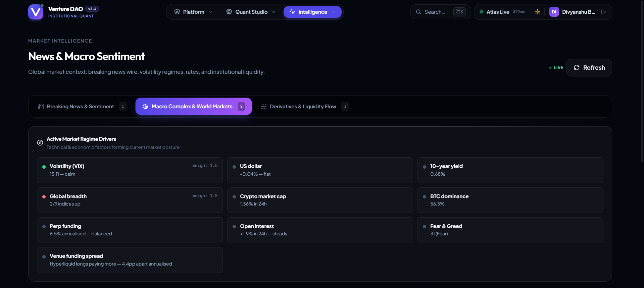644x288 pixels.
Task: Expand the Platform menu chevron
Action: (x=210, y=12)
